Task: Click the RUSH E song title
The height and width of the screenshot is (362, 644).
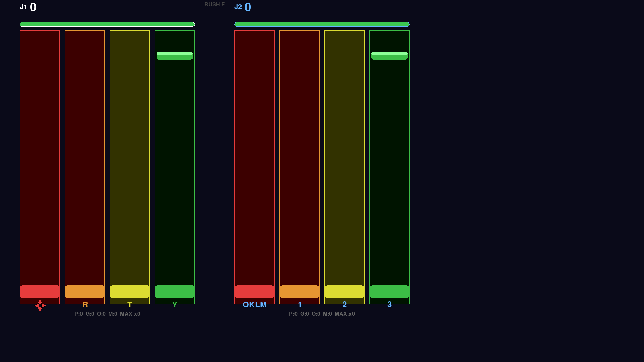Action: [x=215, y=5]
